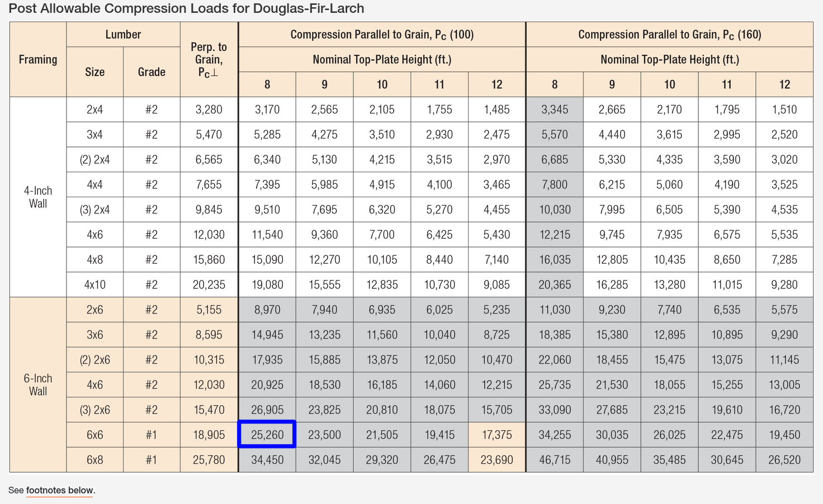
Task: Select the Size column header
Action: point(94,72)
